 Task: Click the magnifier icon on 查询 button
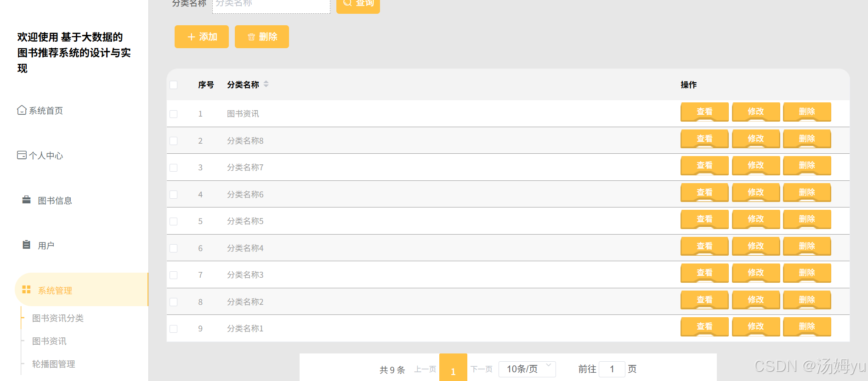point(347,3)
